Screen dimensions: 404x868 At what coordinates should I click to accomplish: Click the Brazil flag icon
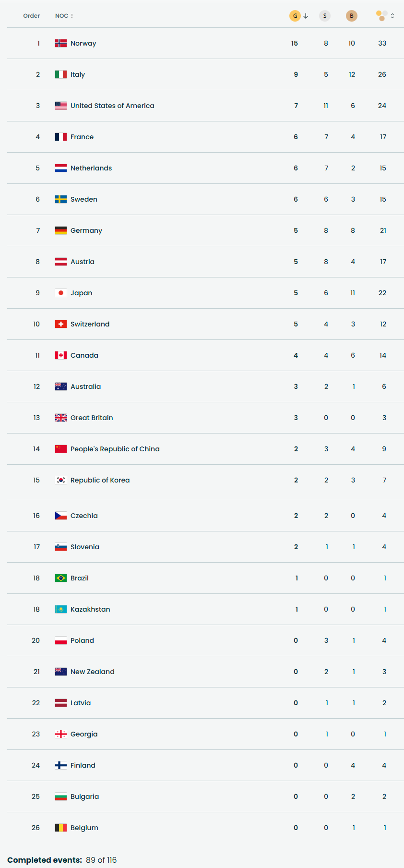(x=61, y=578)
